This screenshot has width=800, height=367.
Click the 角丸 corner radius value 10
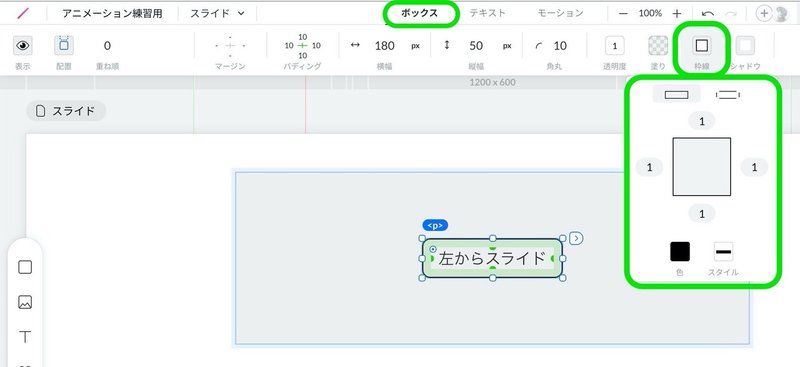pyautogui.click(x=560, y=46)
